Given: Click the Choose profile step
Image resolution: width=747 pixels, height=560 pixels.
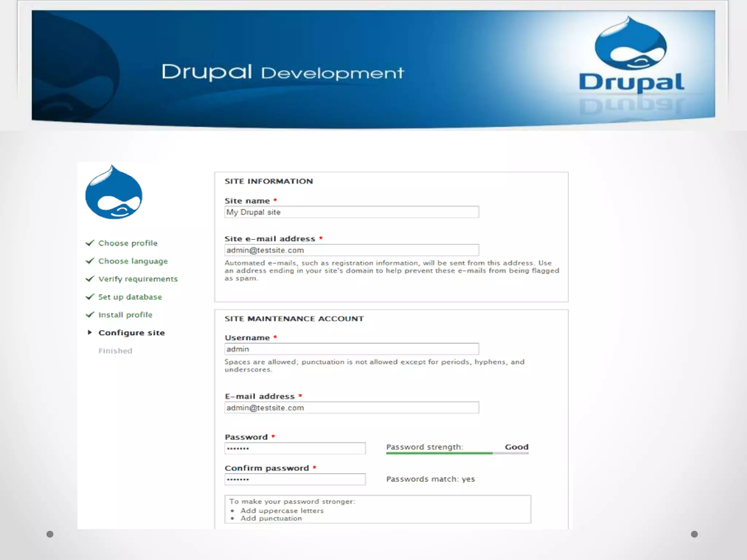Looking at the screenshot, I should click(x=128, y=243).
